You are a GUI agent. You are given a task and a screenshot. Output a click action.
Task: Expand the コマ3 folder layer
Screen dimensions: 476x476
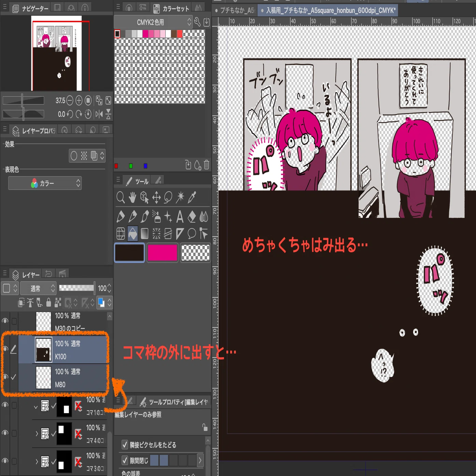36,462
